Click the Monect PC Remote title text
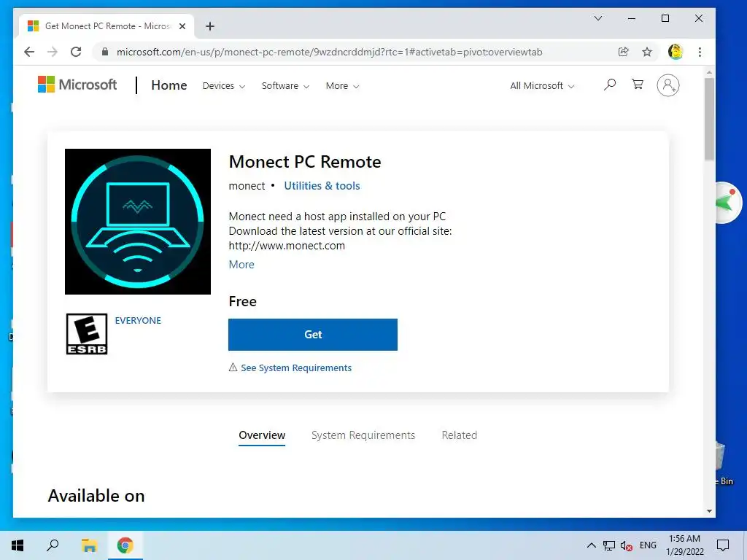This screenshot has width=747, height=560. click(305, 162)
